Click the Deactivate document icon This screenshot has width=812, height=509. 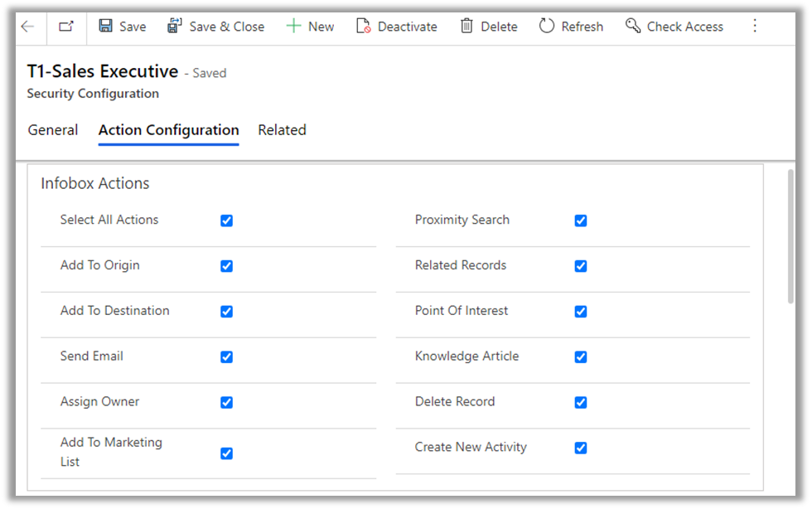click(363, 27)
